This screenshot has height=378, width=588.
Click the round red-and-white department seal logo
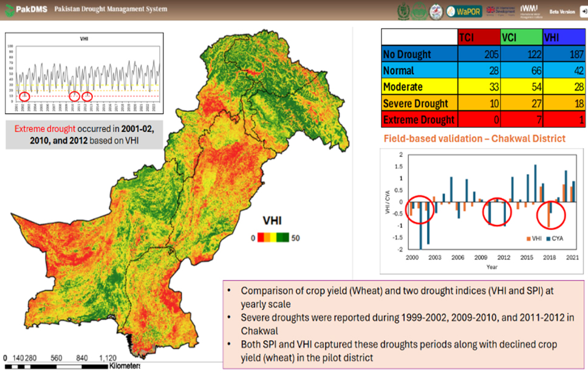tap(436, 11)
